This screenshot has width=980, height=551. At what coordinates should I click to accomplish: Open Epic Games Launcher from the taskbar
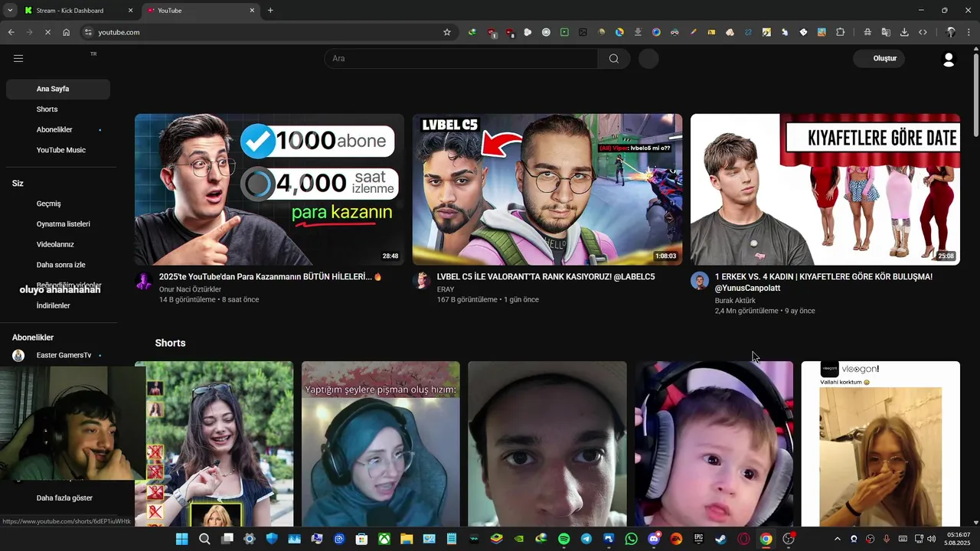click(698, 539)
